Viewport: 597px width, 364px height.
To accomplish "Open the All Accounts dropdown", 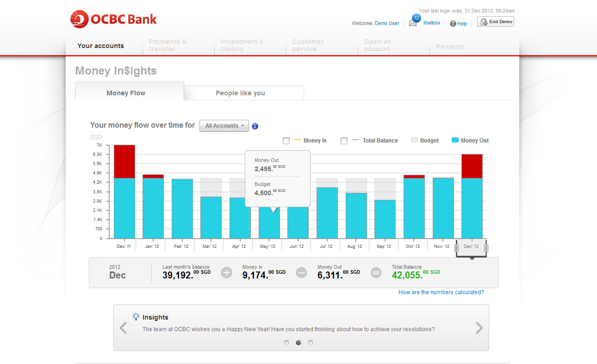I will pos(224,126).
